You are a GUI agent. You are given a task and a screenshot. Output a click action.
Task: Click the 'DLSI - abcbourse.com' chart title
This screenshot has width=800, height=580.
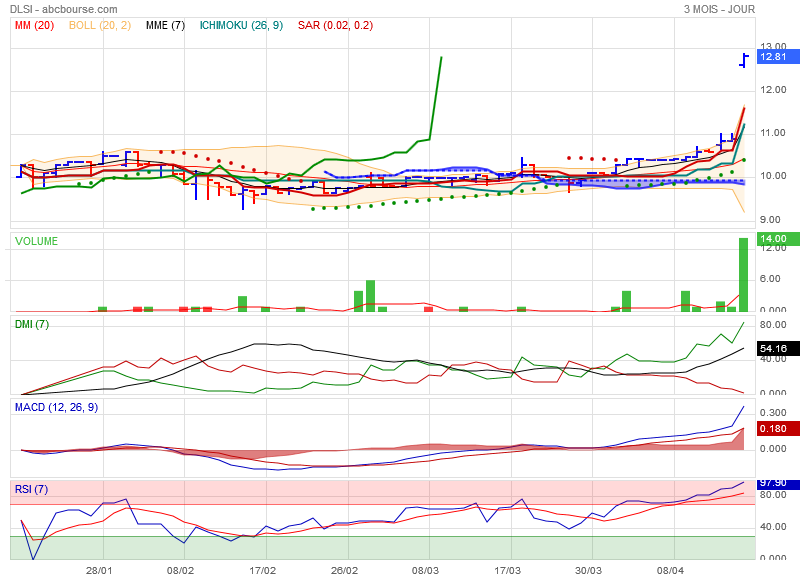pyautogui.click(x=64, y=9)
